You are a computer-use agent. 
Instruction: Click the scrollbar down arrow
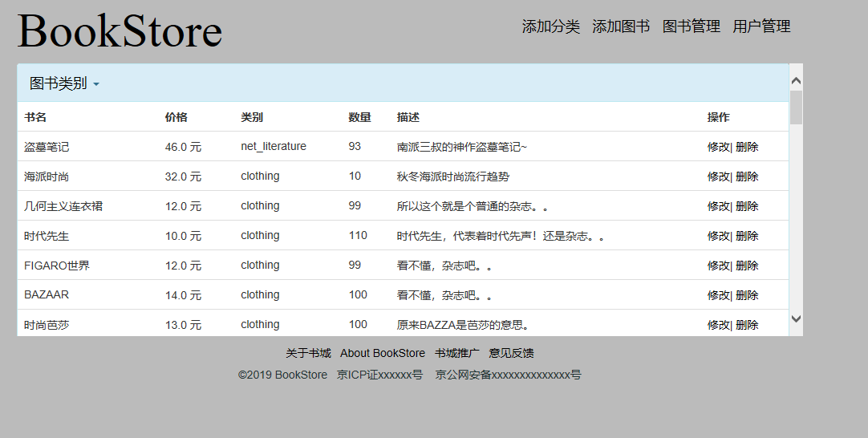(796, 318)
